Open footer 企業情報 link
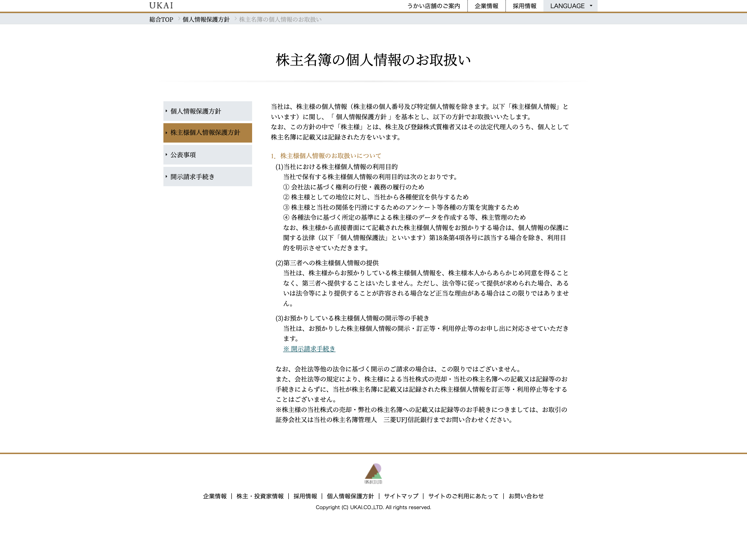 click(215, 496)
